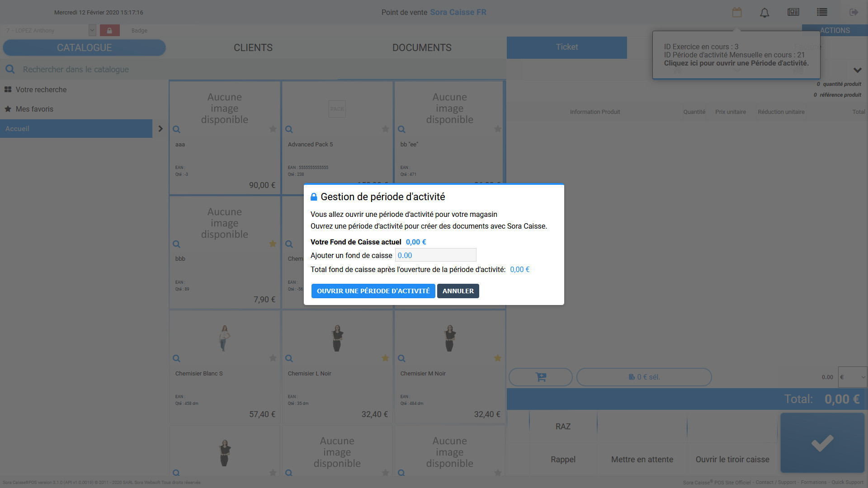
Task: Click magnifier icon on Chemisier Blanc S
Action: click(176, 358)
